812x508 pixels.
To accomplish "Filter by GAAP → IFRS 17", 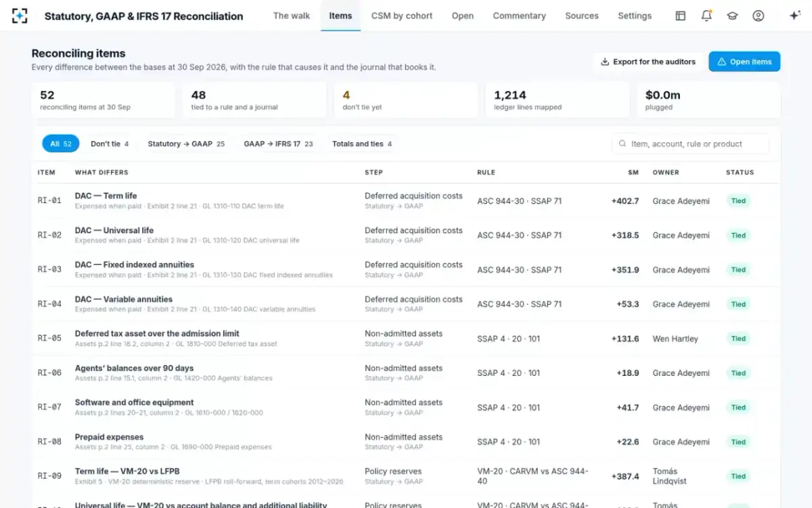I will click(278, 144).
